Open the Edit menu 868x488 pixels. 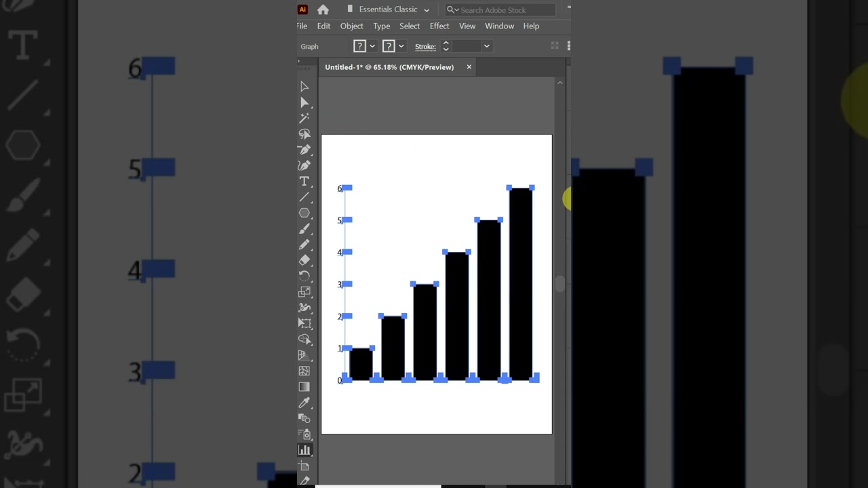coord(323,26)
